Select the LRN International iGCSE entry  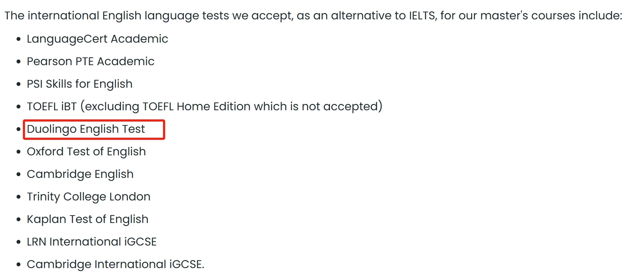[92, 242]
